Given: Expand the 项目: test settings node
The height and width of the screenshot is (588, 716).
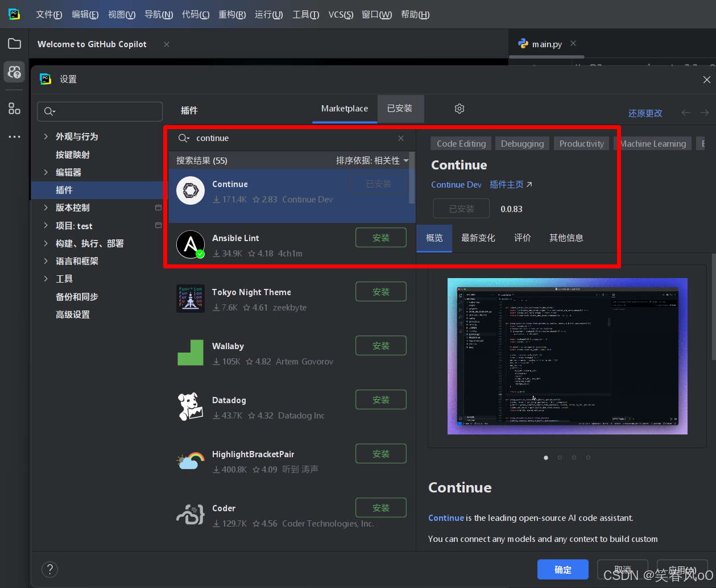Looking at the screenshot, I should tap(45, 225).
